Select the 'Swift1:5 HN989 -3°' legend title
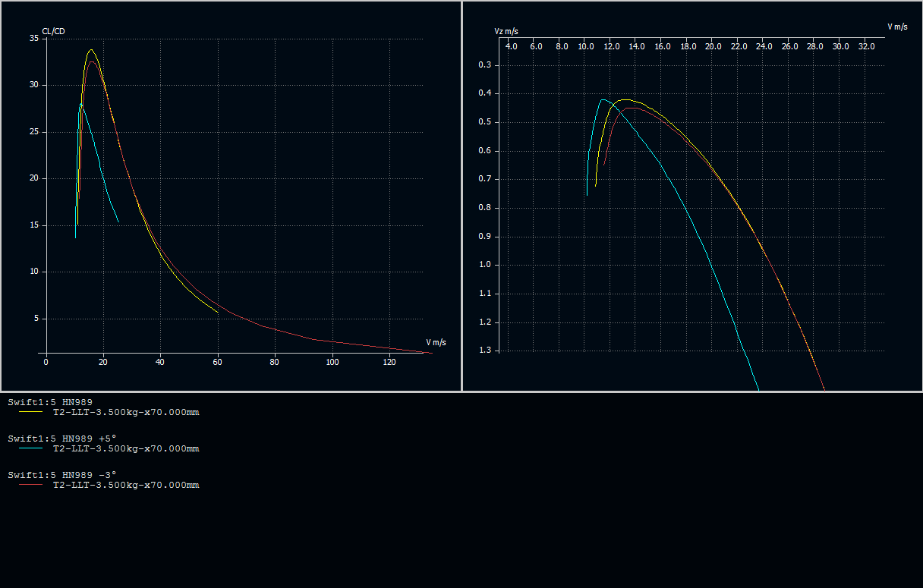The height and width of the screenshot is (588, 923). 62,475
